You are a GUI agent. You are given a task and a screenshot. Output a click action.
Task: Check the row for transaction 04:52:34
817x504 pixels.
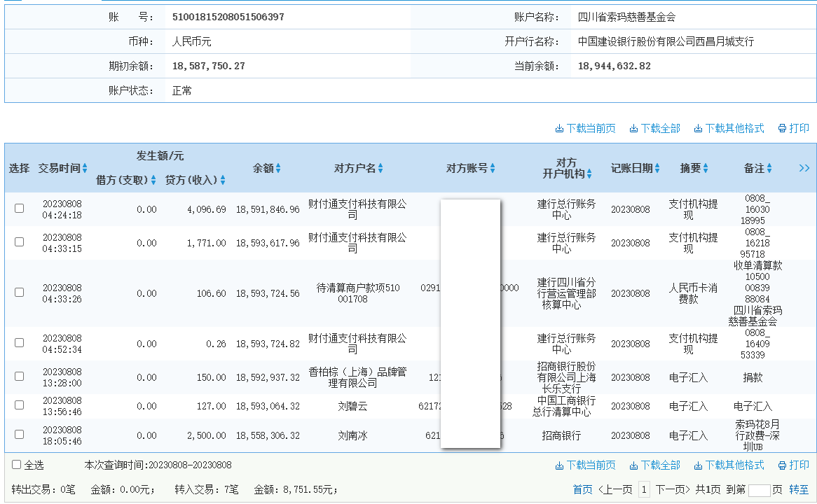(20, 342)
